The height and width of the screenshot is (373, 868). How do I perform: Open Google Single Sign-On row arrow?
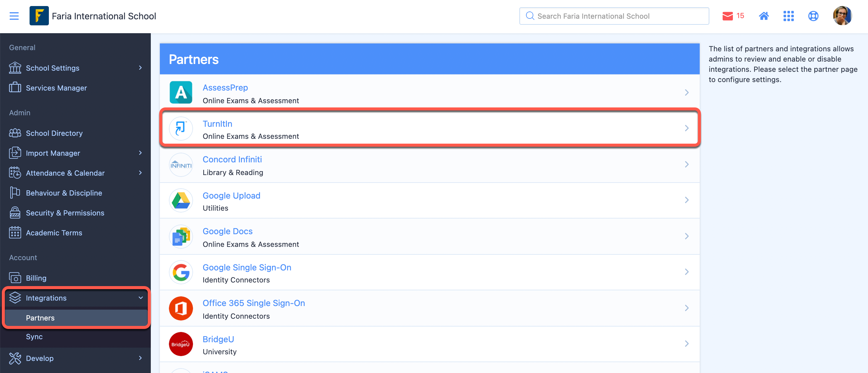click(x=687, y=272)
